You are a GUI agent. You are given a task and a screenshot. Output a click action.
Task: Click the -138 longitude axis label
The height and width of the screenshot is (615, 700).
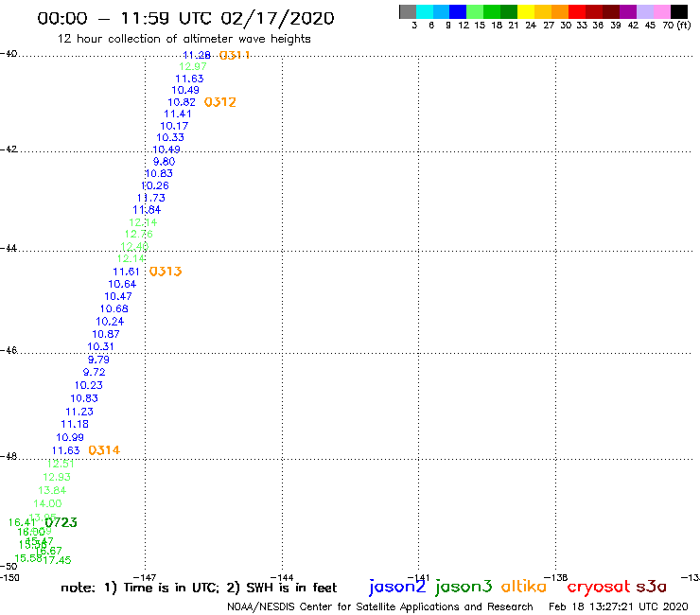556,577
